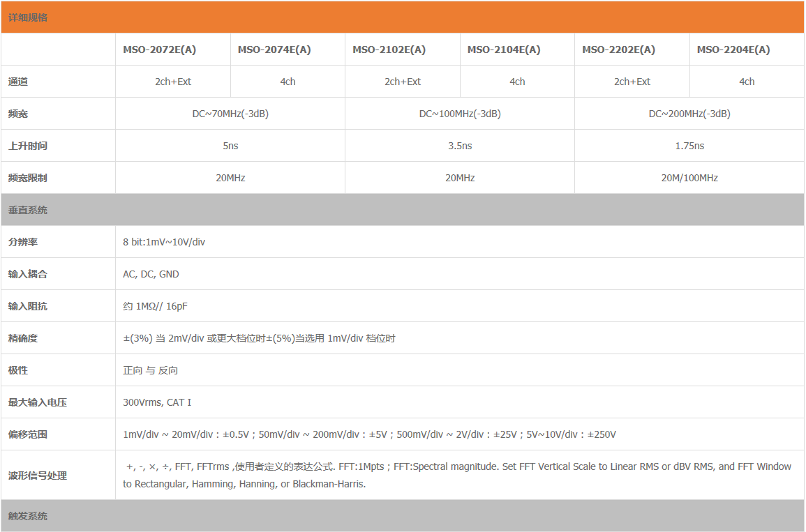Image resolution: width=806 pixels, height=532 pixels.
Task: Select the 波形信号处理 row label
Action: 38,476
